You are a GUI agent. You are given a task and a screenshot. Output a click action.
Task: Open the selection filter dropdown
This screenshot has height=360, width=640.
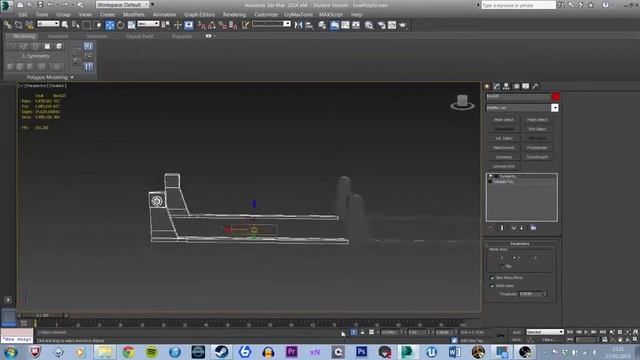coord(48,24)
